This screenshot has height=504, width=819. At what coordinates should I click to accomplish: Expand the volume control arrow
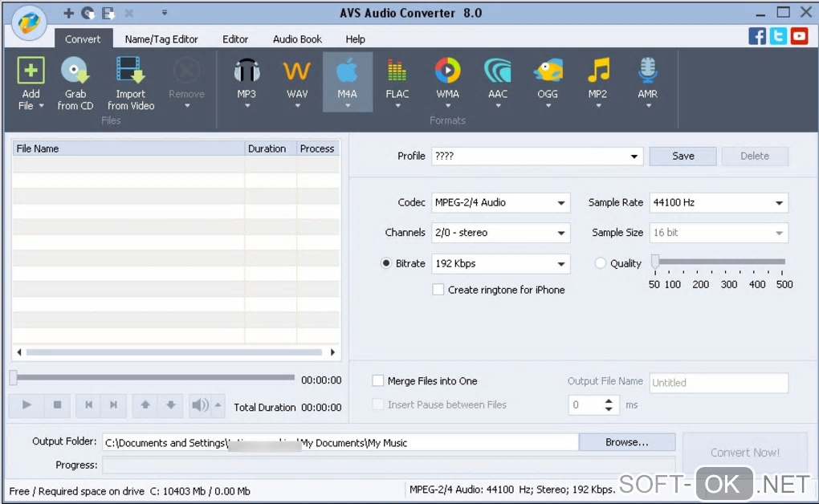(218, 404)
